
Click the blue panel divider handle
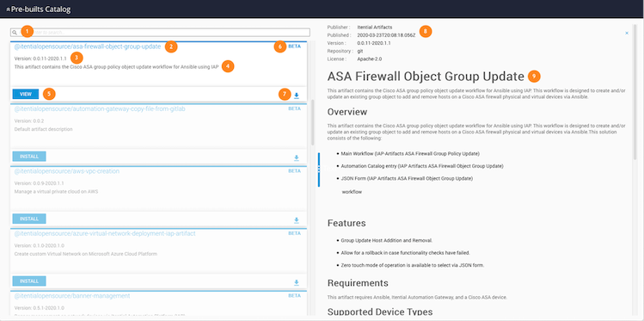coord(319,170)
